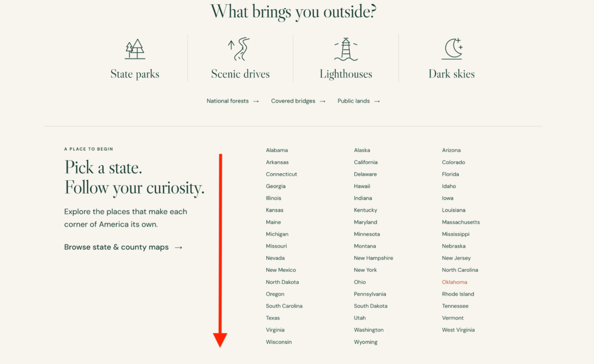594x364 pixels.
Task: Open the National forests link
Action: pos(227,101)
